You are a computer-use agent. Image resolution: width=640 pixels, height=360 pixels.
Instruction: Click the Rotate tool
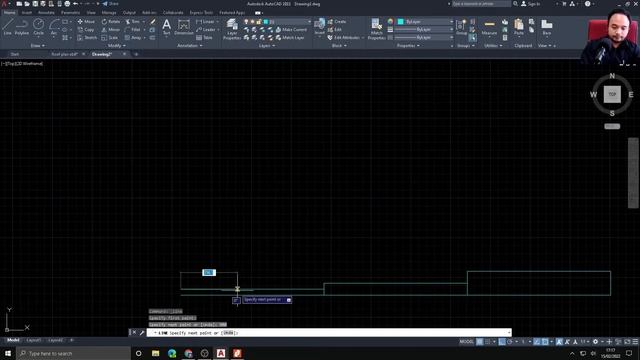click(111, 22)
